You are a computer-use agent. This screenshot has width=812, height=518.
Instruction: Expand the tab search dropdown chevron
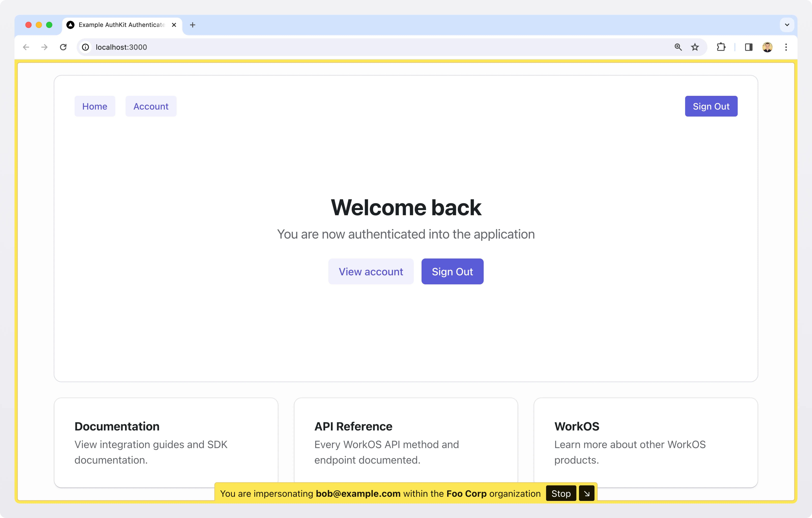coord(787,25)
